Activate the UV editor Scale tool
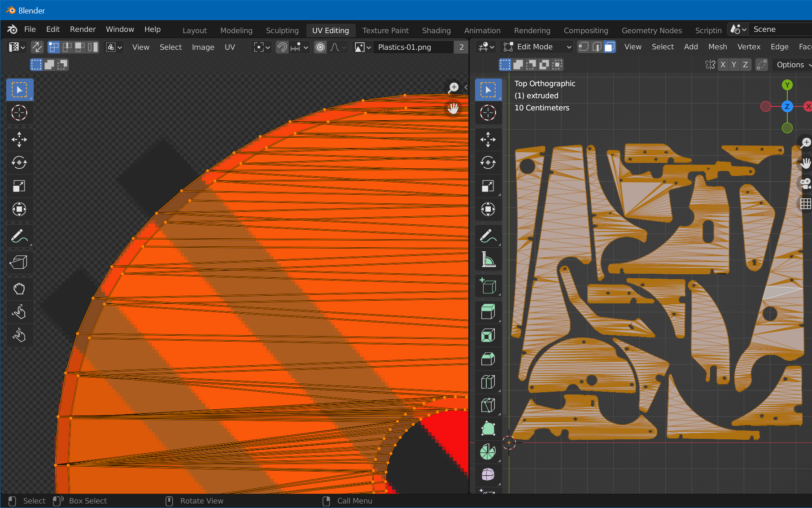This screenshot has width=812, height=508. 19,186
